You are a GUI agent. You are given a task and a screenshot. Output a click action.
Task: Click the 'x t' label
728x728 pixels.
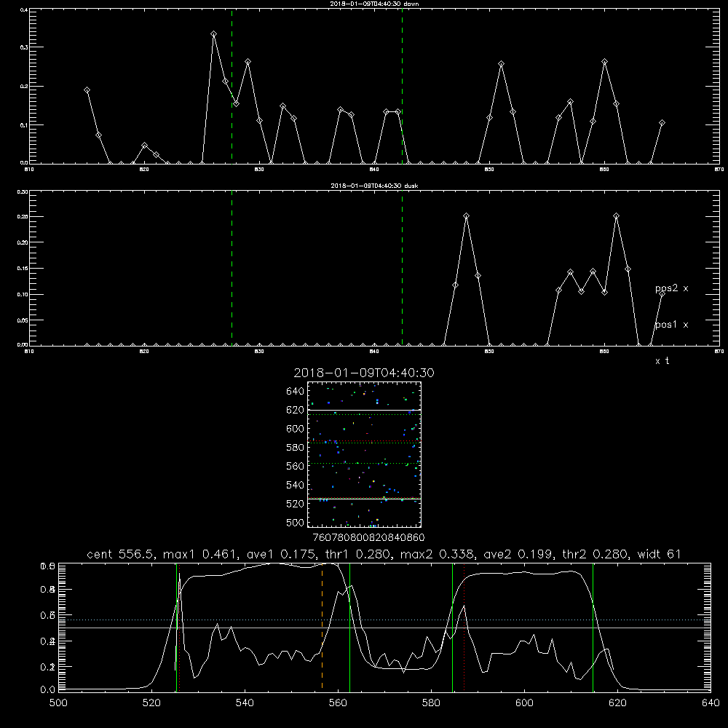click(x=662, y=361)
